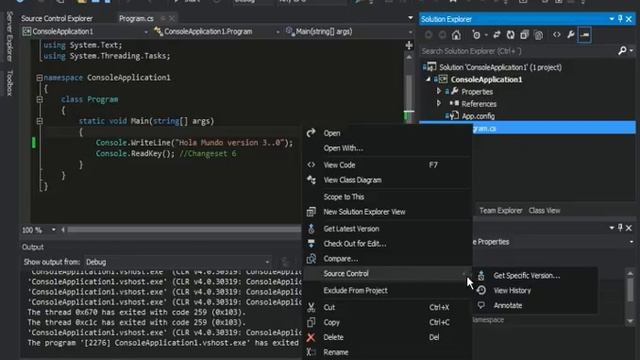Collapse the Main method code block
The width and height of the screenshot is (640, 360).
pyautogui.click(x=39, y=121)
